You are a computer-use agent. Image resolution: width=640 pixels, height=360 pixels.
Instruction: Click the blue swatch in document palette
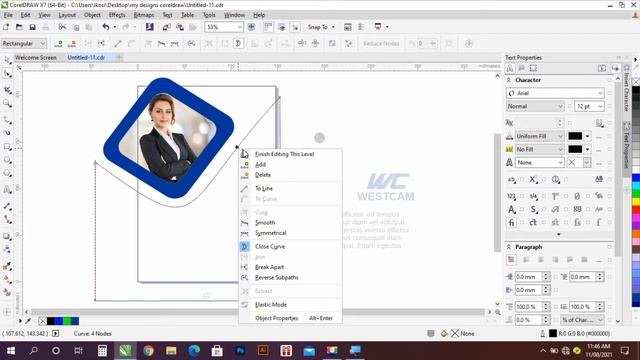click(x=59, y=321)
